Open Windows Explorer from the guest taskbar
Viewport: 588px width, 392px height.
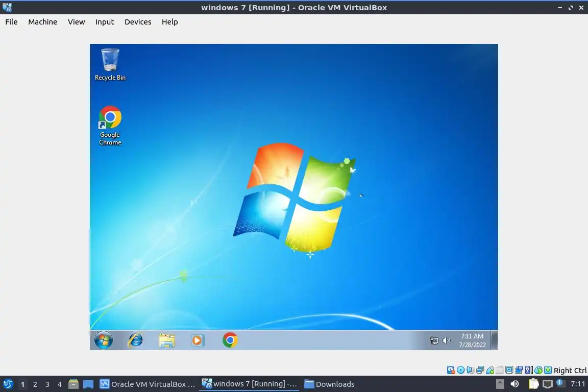(x=167, y=340)
